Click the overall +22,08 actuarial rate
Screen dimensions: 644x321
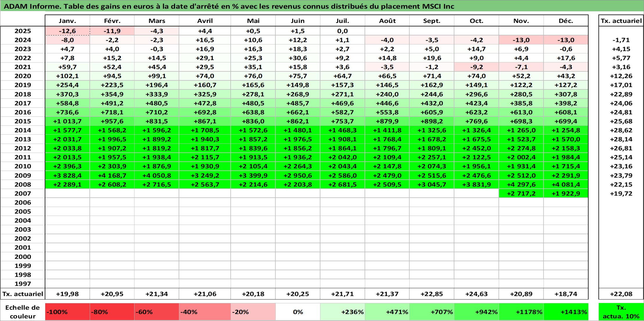[x=621, y=294]
